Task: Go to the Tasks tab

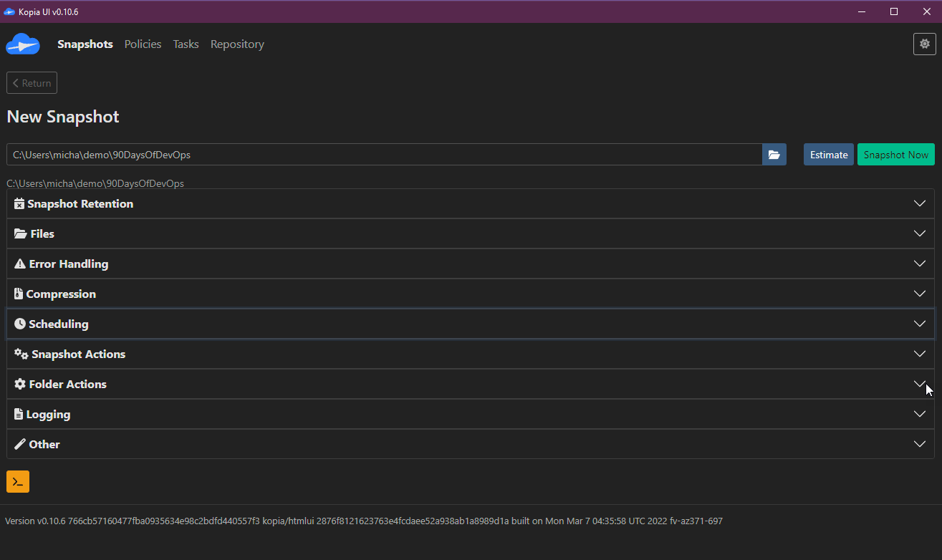Action: [x=186, y=44]
